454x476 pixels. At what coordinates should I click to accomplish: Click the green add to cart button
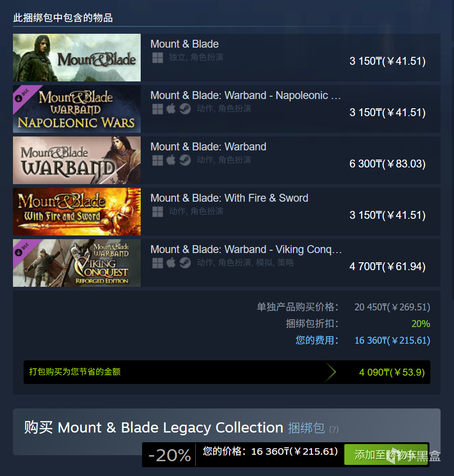point(386,454)
